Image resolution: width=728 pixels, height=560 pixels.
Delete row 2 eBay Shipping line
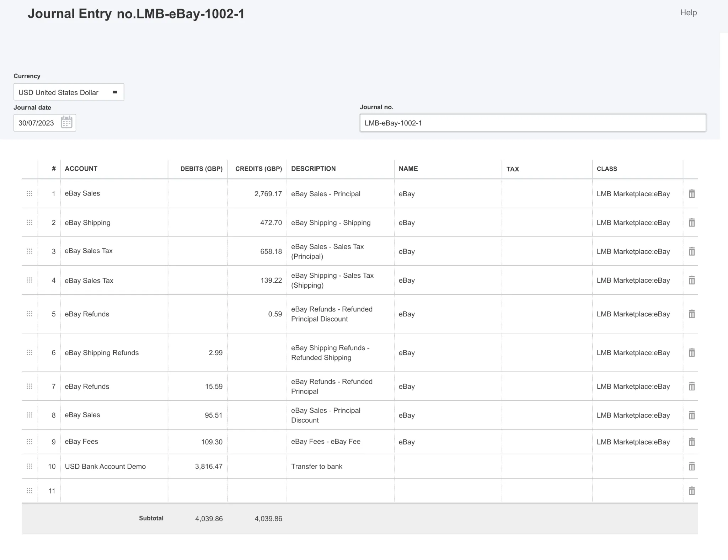click(692, 223)
